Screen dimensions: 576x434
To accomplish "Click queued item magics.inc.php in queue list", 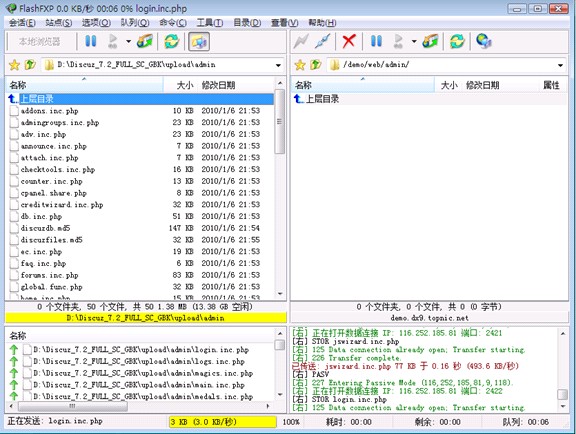I will click(143, 373).
